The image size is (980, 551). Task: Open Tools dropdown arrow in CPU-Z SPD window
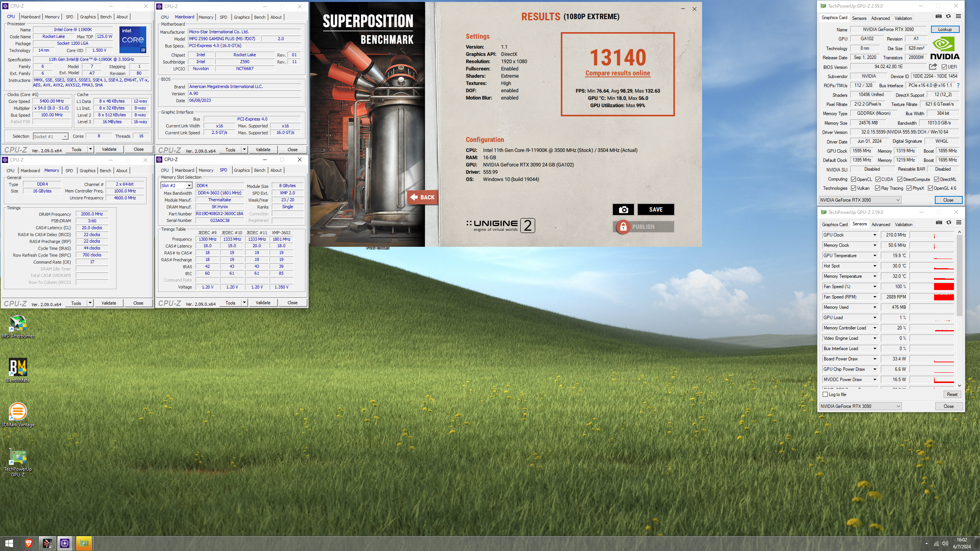pos(244,303)
